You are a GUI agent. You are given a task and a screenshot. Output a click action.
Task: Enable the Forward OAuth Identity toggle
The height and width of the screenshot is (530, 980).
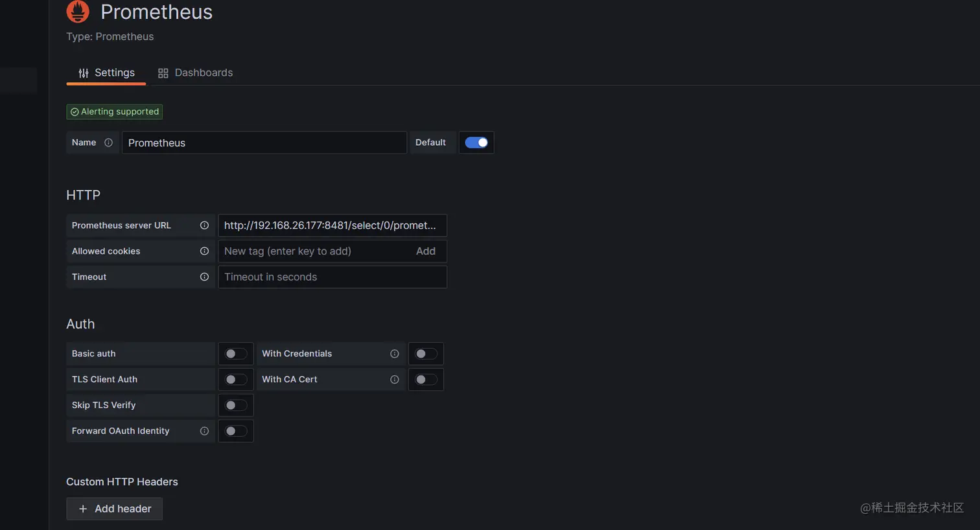[x=235, y=431]
